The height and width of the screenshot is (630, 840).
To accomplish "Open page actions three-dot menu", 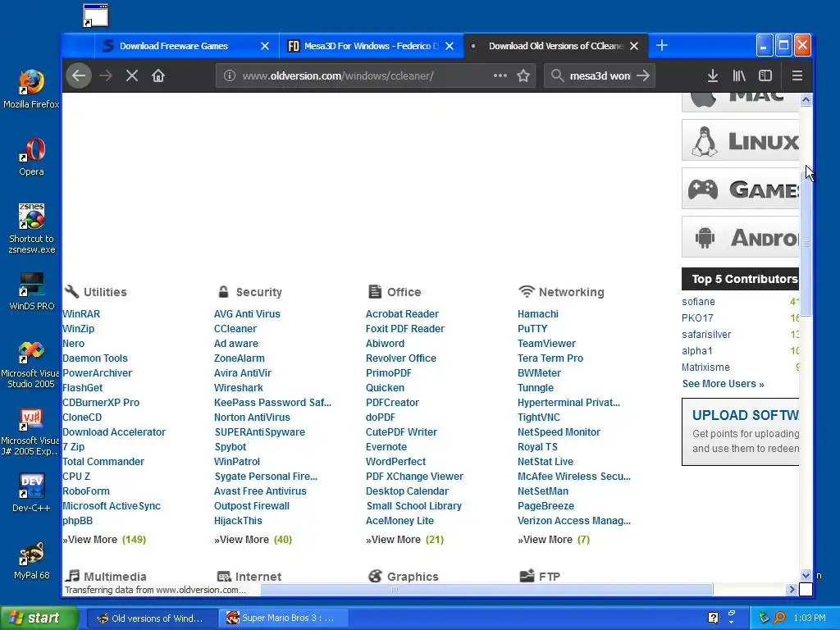I will click(x=500, y=75).
